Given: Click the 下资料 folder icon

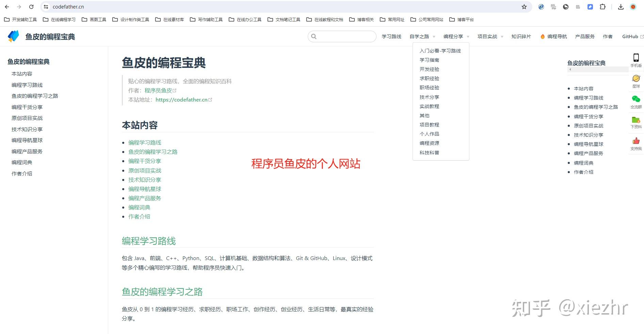Looking at the screenshot, I should [x=636, y=120].
